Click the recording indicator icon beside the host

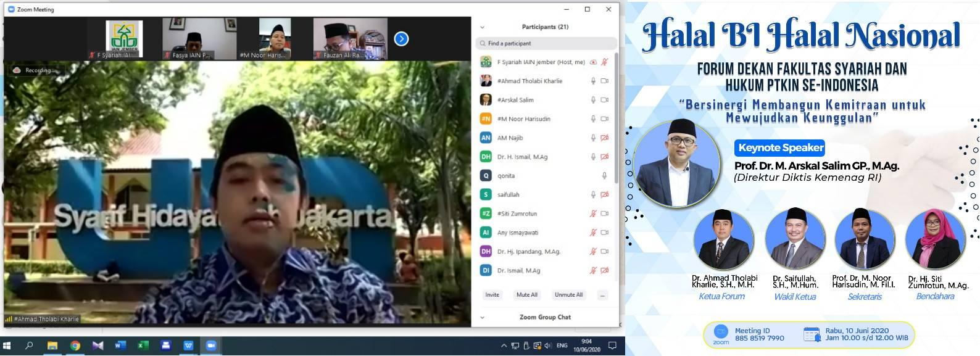(594, 62)
